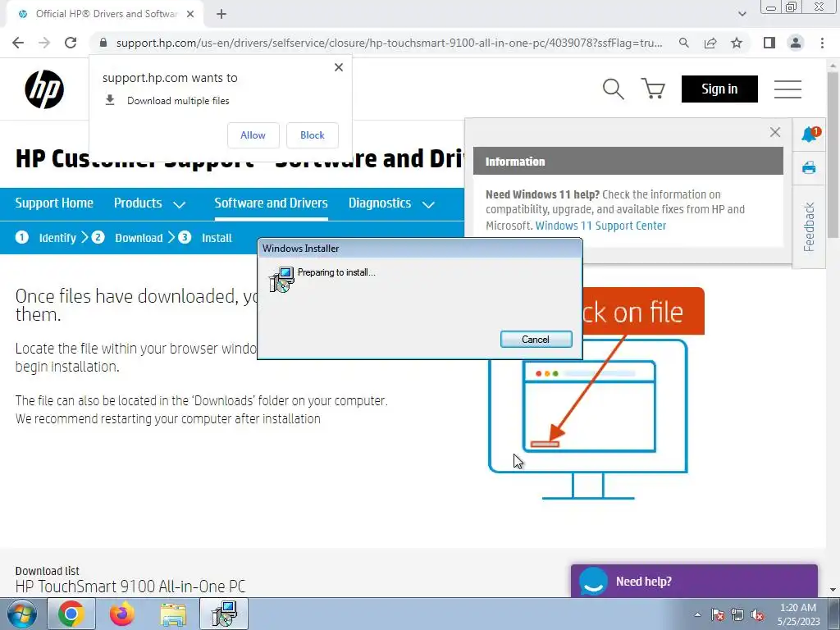
Task: Open the network tray icon
Action: pos(737,614)
